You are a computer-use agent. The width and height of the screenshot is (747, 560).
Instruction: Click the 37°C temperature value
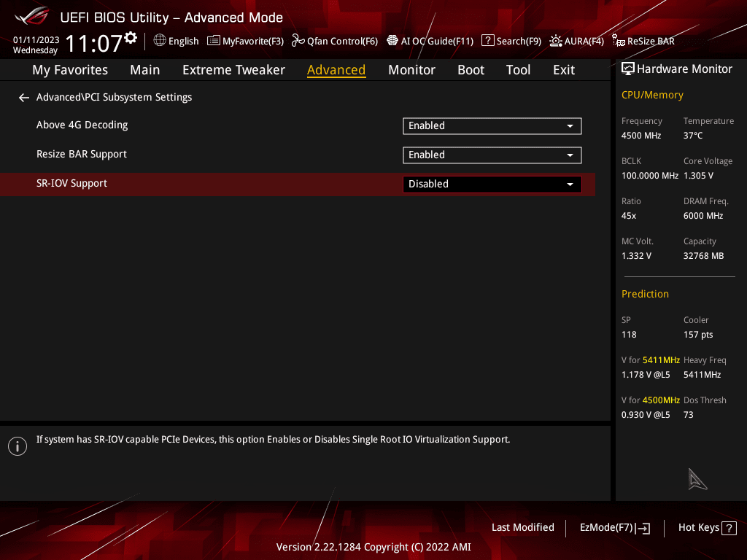click(x=693, y=136)
